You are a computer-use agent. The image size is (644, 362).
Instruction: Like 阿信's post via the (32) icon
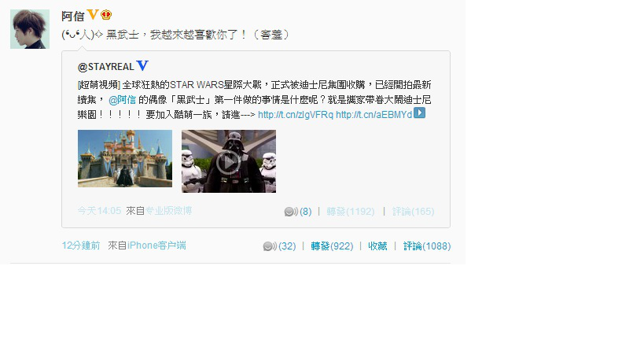pyautogui.click(x=279, y=246)
